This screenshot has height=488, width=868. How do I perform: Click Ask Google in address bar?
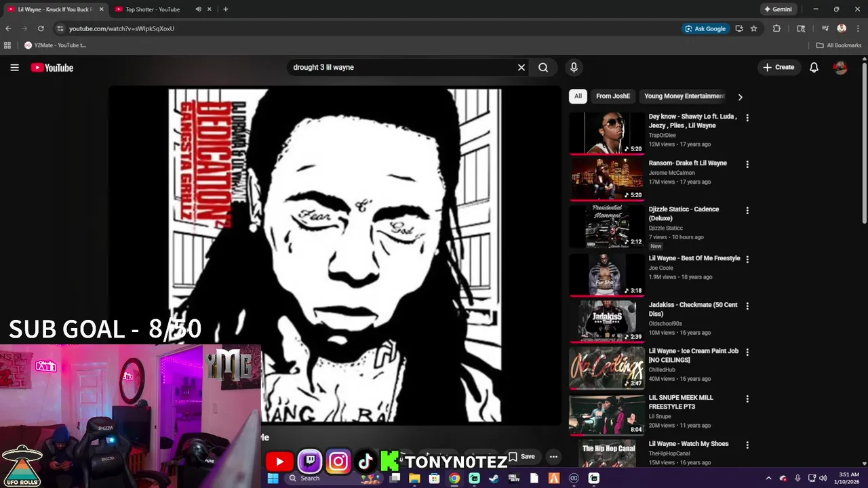point(705,28)
